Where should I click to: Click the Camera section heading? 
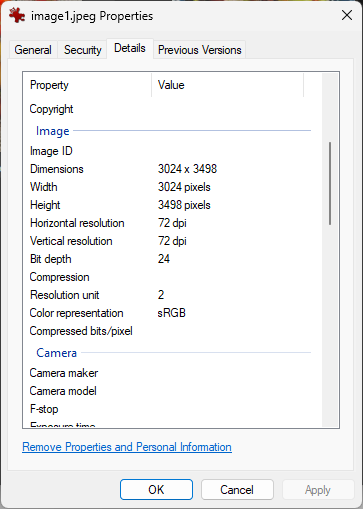point(57,353)
